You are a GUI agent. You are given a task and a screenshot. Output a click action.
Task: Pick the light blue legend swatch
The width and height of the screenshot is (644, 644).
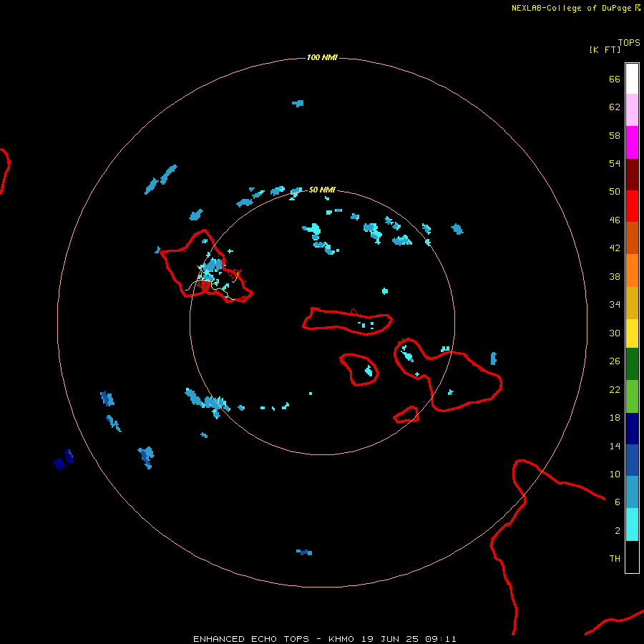click(x=632, y=492)
